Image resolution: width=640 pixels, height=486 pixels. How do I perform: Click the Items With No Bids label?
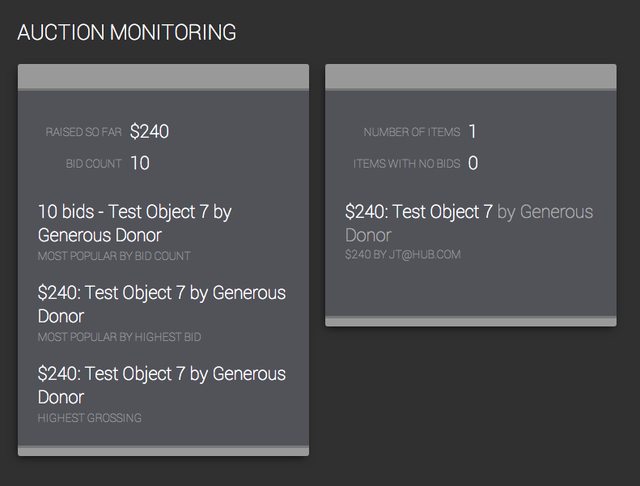(406, 163)
